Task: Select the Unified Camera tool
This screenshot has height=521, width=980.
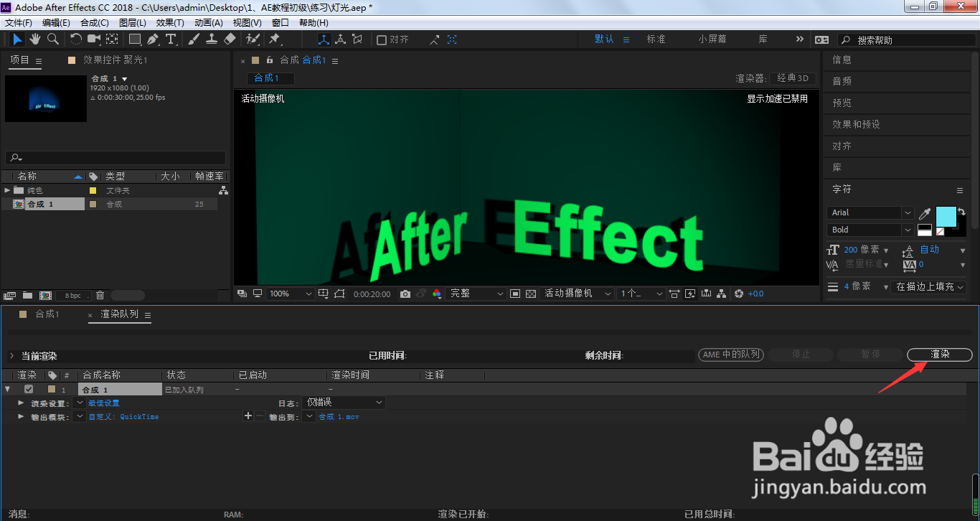Action: [x=95, y=39]
